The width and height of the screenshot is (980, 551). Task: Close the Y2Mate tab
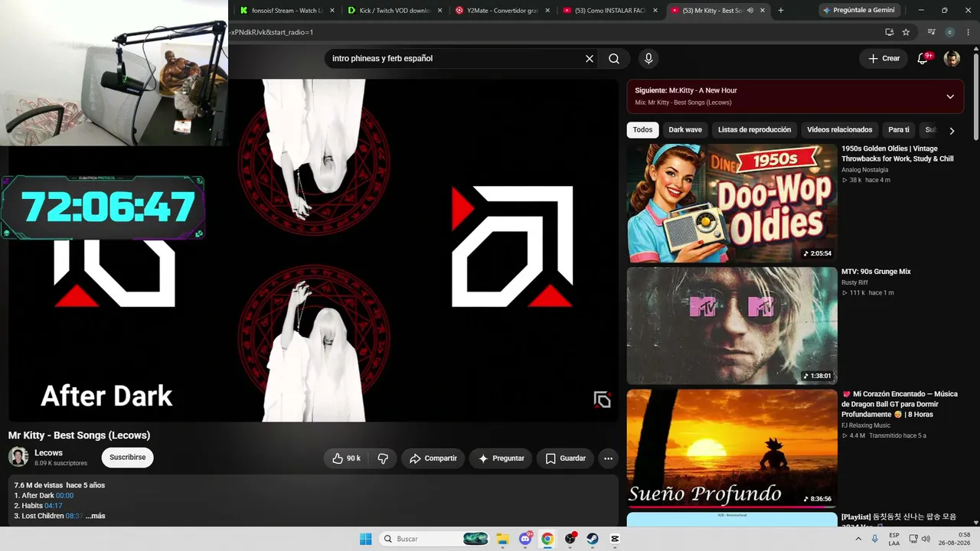click(x=547, y=11)
